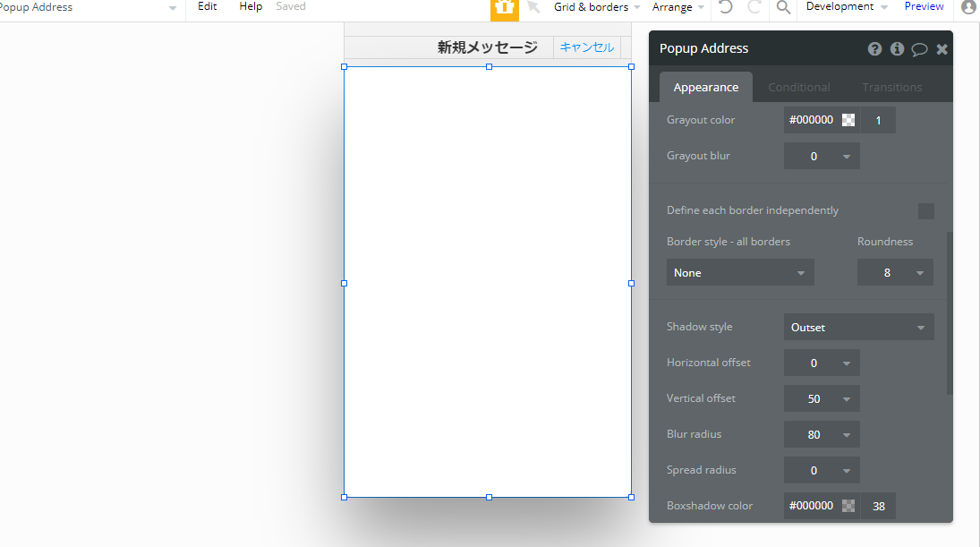Click the Grayout color hex field
The height and width of the screenshot is (547, 980).
click(811, 120)
